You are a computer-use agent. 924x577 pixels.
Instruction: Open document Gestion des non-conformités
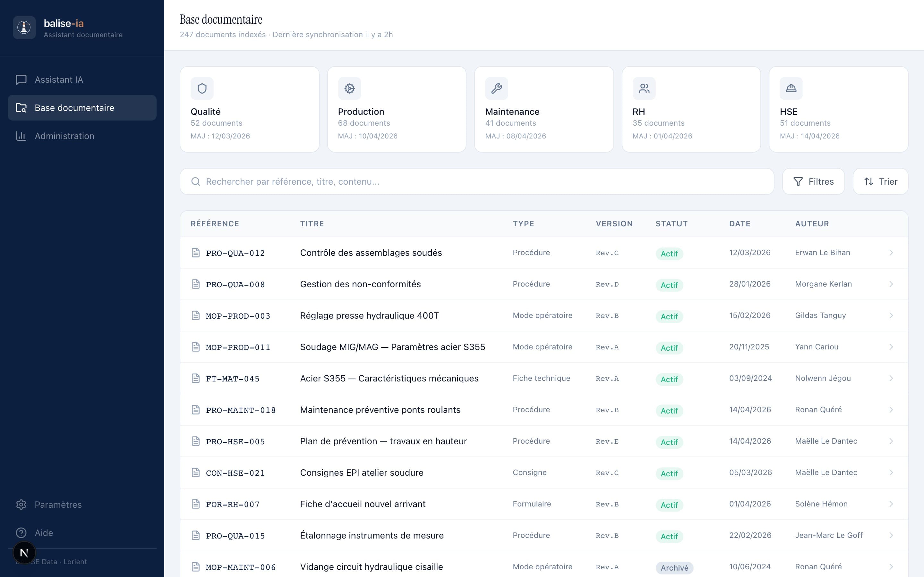[x=360, y=284]
